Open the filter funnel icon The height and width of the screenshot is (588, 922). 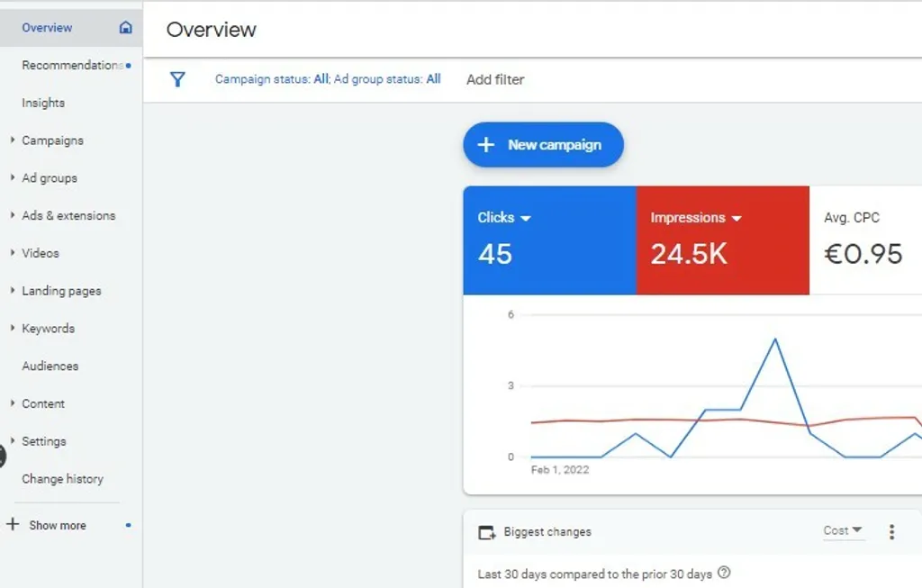177,79
